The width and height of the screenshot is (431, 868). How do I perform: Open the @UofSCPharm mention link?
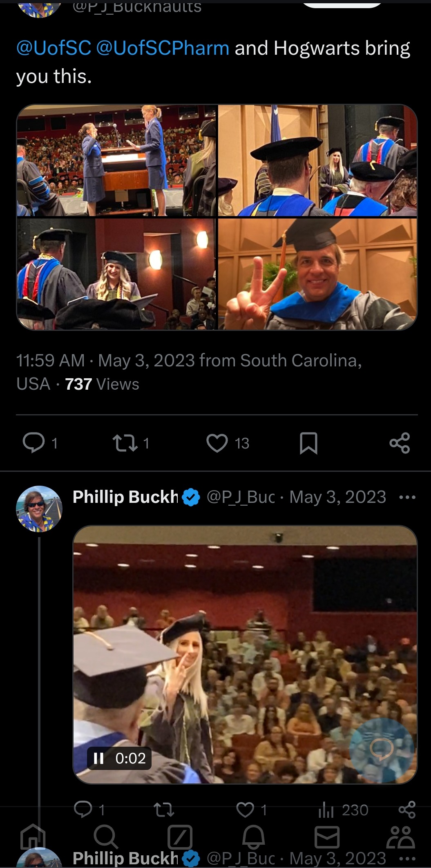pos(163,48)
